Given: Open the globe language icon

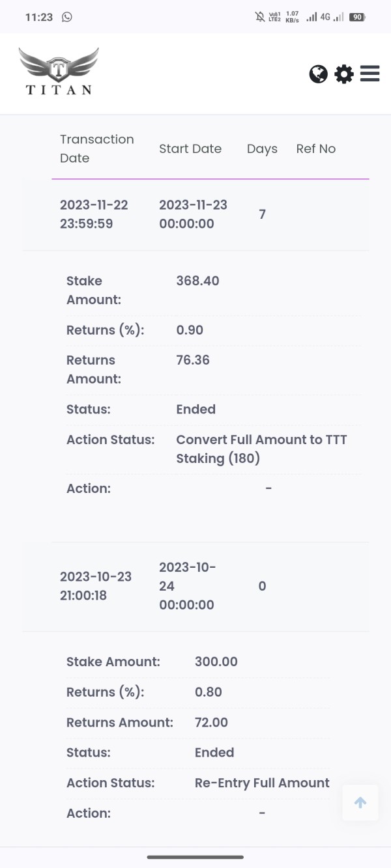Looking at the screenshot, I should (x=318, y=74).
